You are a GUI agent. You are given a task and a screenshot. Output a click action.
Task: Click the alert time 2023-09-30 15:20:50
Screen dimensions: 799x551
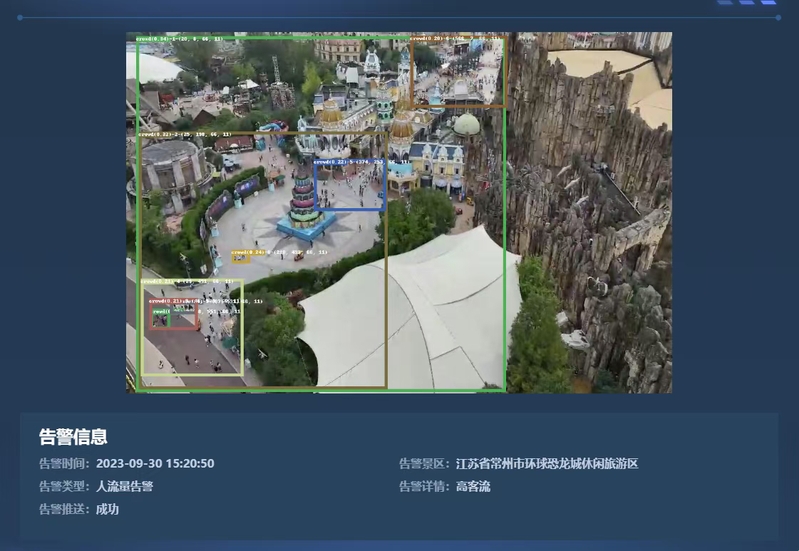tap(155, 464)
